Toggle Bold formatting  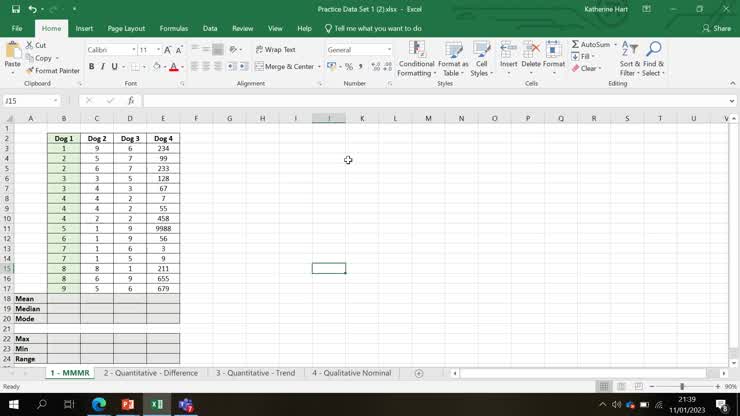pos(91,67)
